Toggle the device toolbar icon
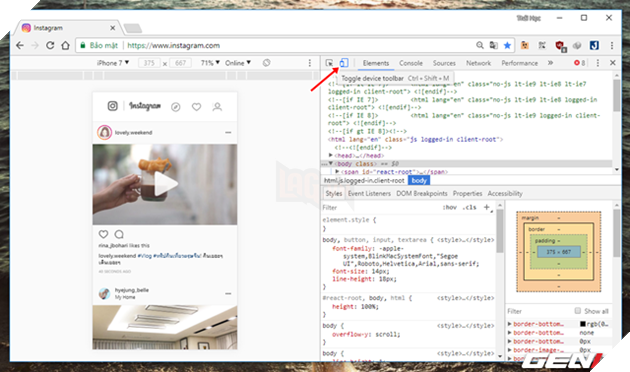This screenshot has width=630, height=372. [x=344, y=63]
